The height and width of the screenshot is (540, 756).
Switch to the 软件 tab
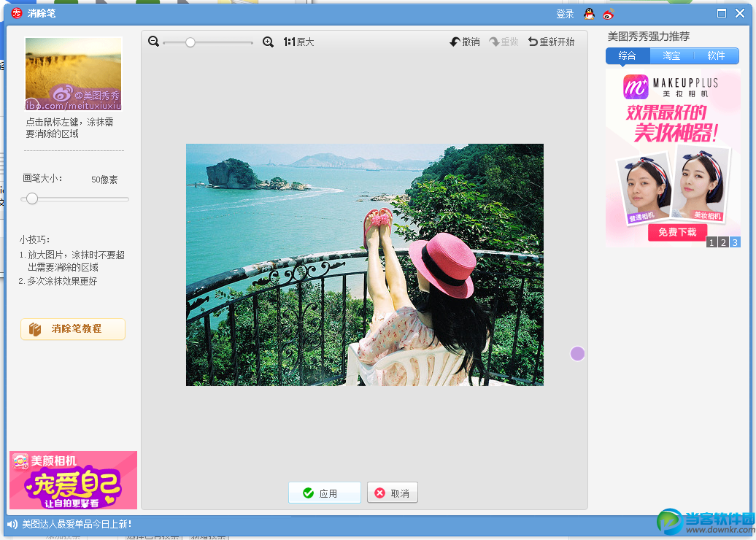(x=717, y=56)
